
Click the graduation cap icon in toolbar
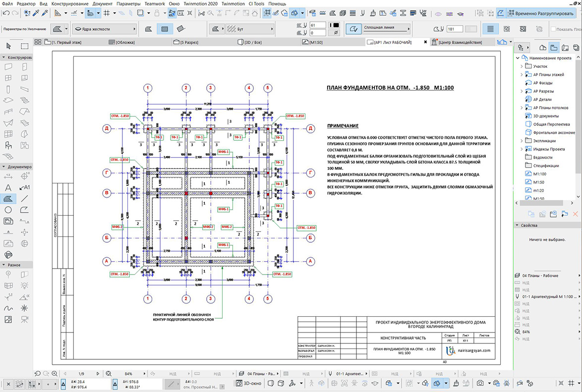point(460,13)
